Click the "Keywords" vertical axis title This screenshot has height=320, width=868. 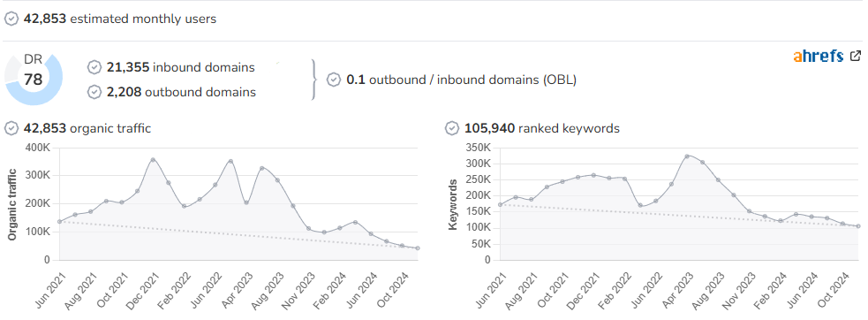coord(453,204)
